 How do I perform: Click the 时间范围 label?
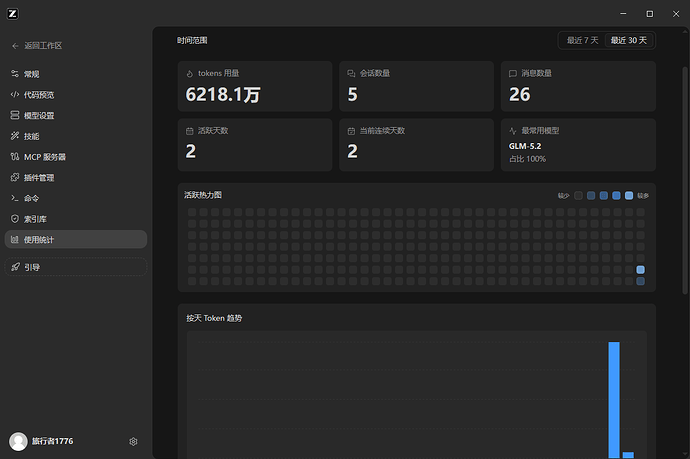[192, 40]
